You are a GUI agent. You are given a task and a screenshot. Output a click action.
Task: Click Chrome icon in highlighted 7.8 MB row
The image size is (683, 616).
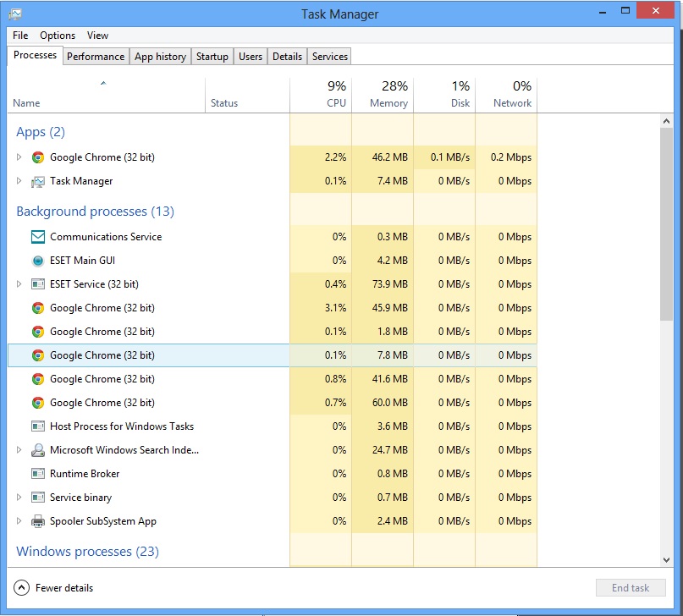(38, 355)
